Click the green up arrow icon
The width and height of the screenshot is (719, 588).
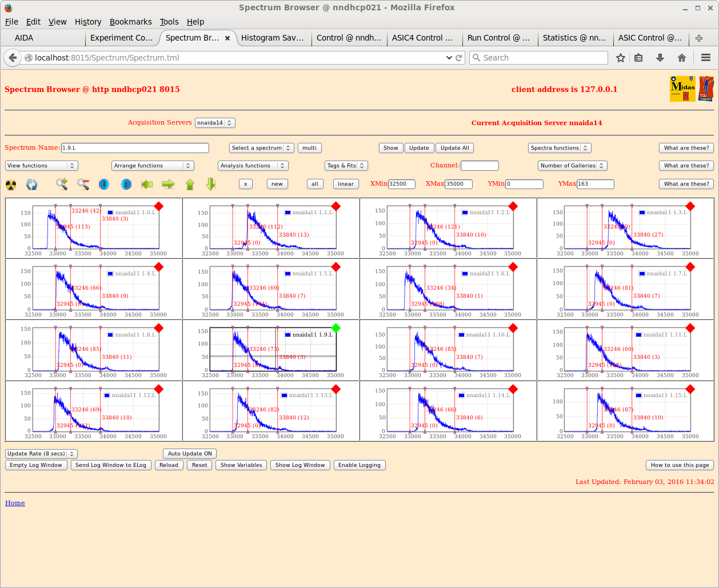pyautogui.click(x=190, y=184)
